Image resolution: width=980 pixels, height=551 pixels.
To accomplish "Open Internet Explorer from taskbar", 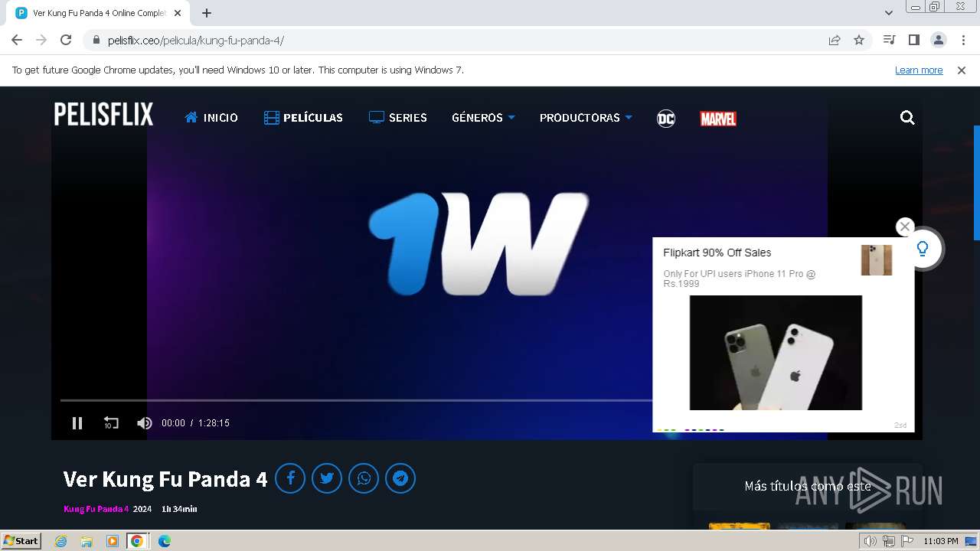I will pos(61,541).
